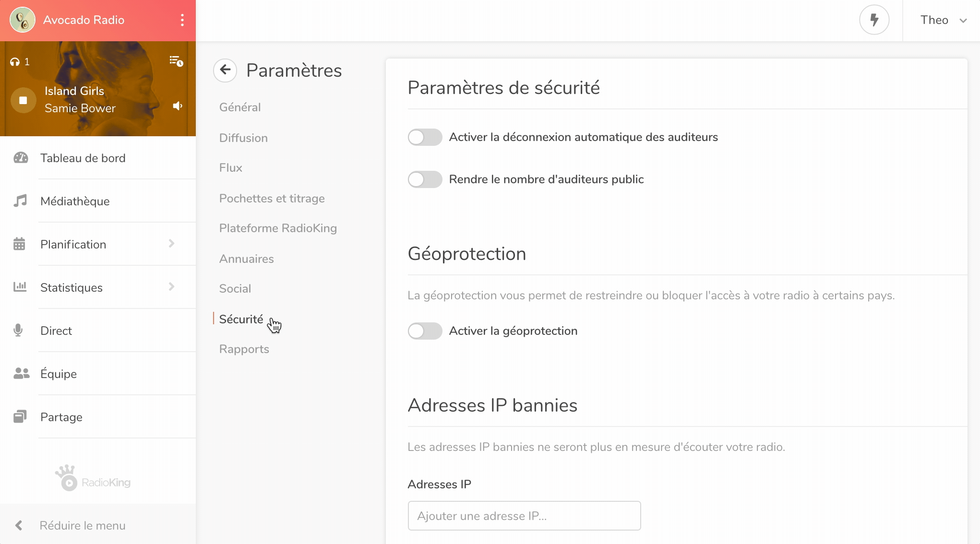Click the stop/square playback control button
Screen dimensions: 980x544
[x=23, y=99]
